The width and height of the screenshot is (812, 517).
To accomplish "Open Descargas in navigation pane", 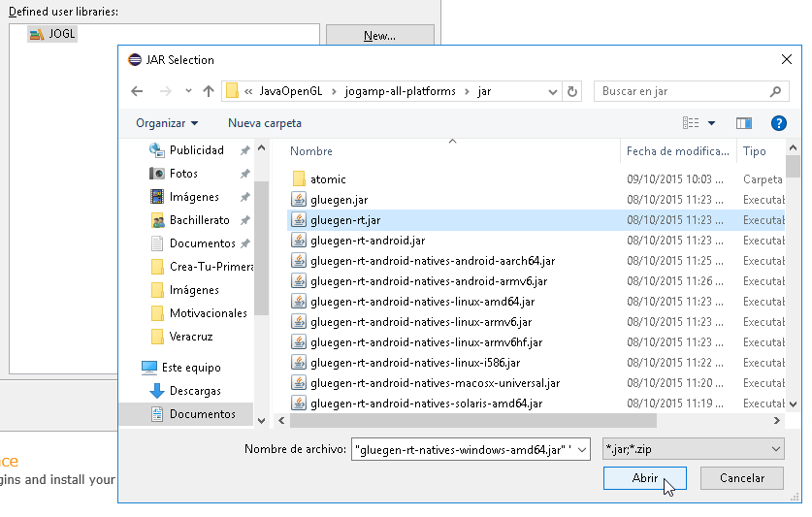I will click(x=195, y=391).
